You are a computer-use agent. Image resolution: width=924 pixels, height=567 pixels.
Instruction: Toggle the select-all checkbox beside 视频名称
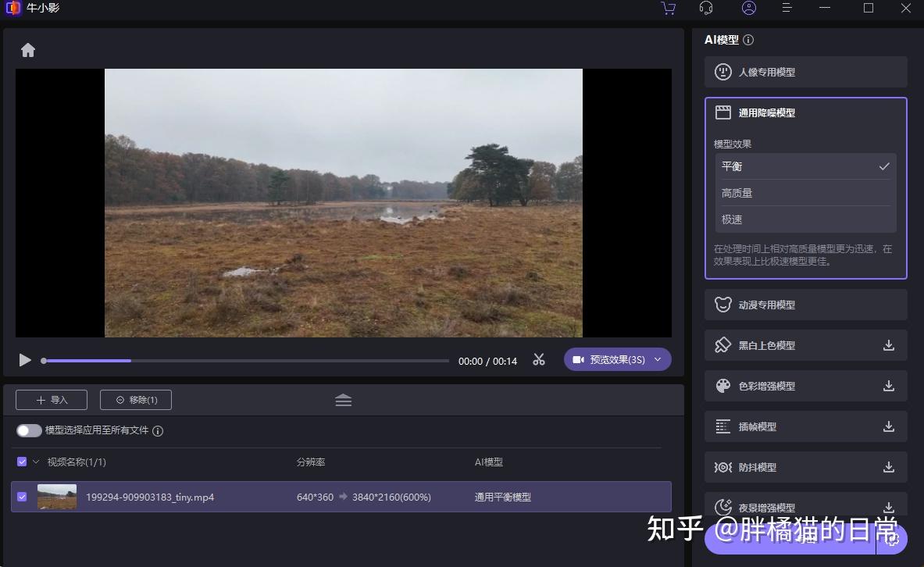pos(22,462)
